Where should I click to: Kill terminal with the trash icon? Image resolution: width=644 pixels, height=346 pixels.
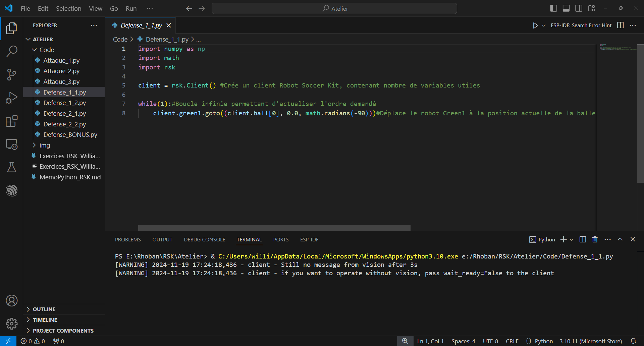[x=595, y=239]
